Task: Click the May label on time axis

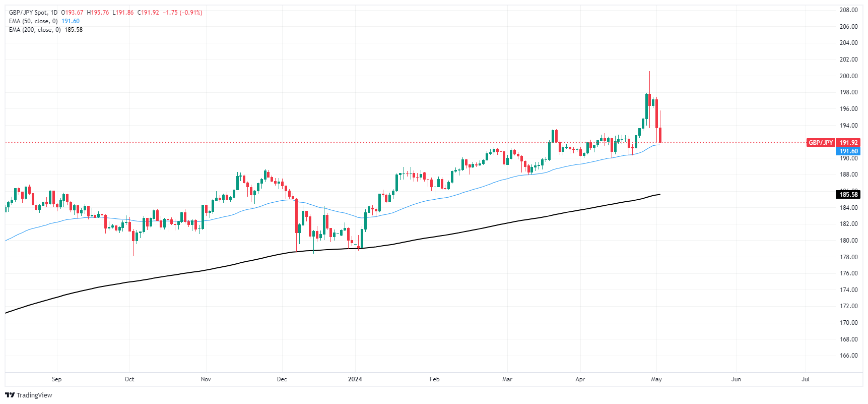Action: [656, 379]
